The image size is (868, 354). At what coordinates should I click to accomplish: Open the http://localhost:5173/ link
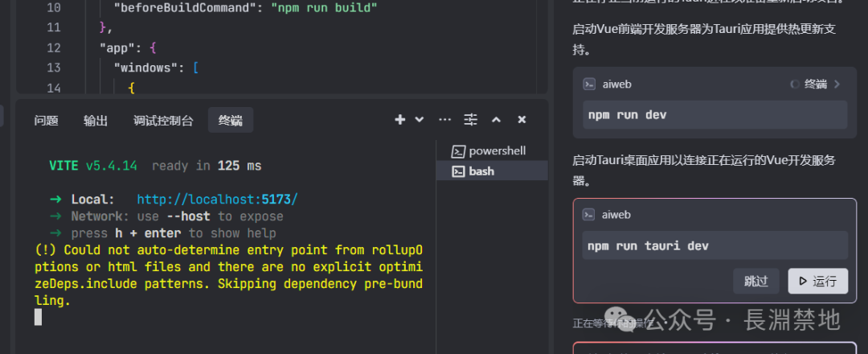[218, 200]
